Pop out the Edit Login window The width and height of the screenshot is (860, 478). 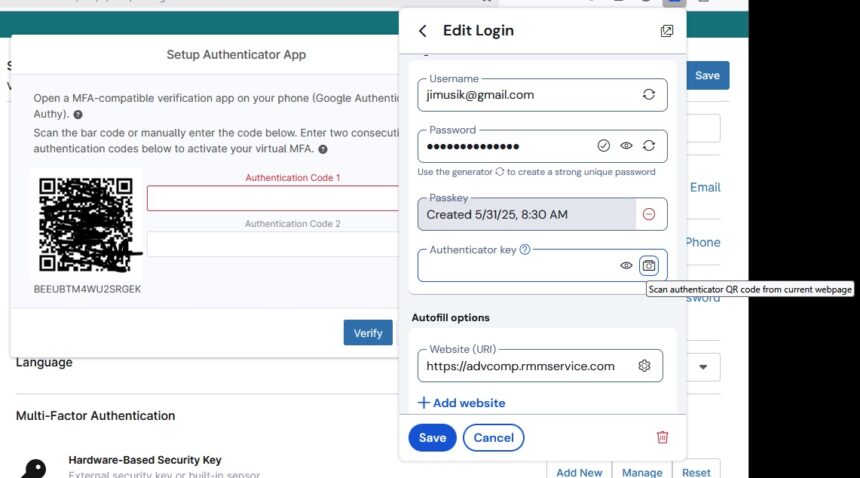click(666, 31)
